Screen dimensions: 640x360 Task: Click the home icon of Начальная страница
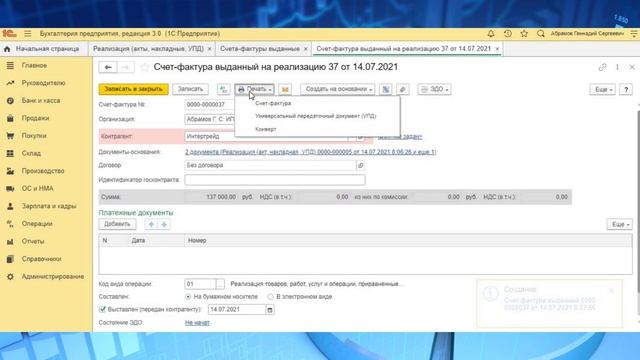(7, 49)
